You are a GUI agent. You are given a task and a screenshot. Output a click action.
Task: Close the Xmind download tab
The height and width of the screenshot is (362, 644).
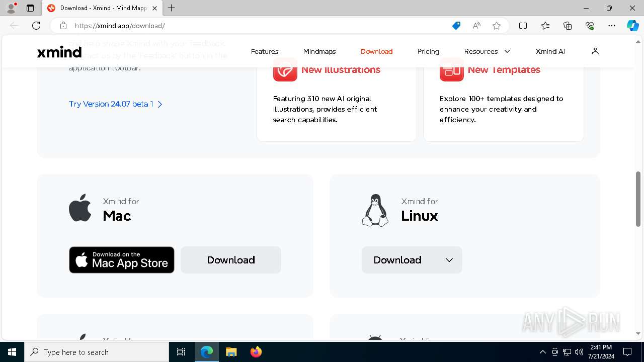point(154,8)
